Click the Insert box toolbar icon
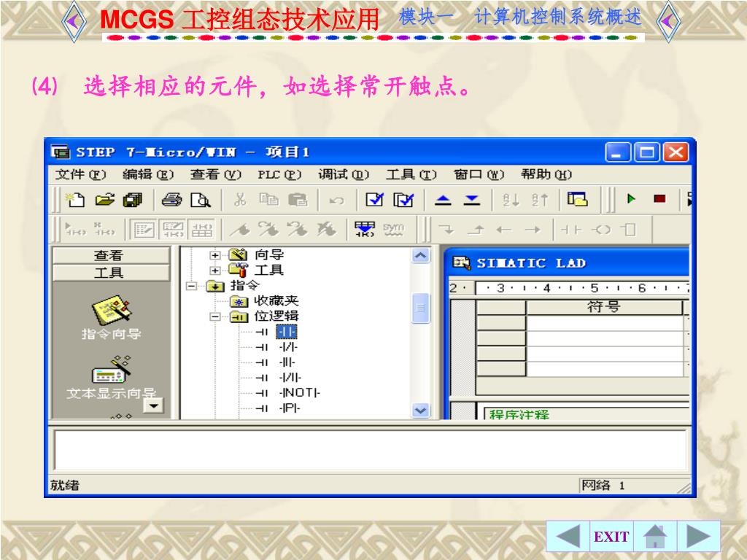The width and height of the screenshot is (747, 560). (x=629, y=230)
